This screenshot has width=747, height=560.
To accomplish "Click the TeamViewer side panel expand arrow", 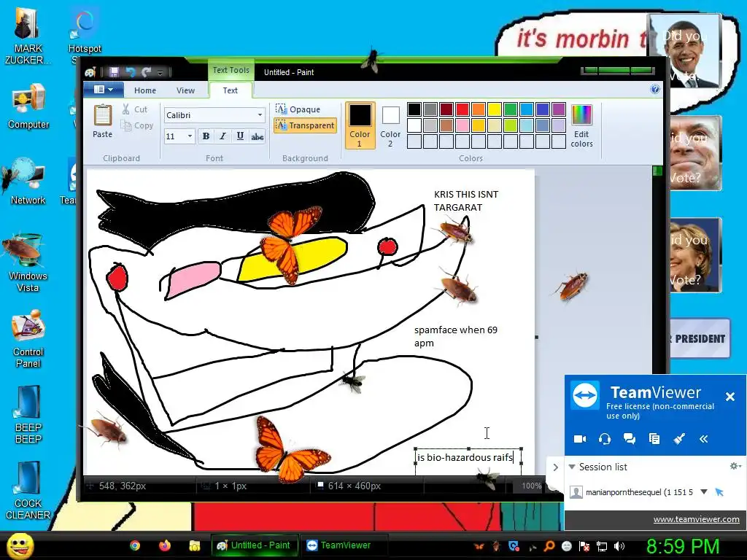I will (x=555, y=467).
